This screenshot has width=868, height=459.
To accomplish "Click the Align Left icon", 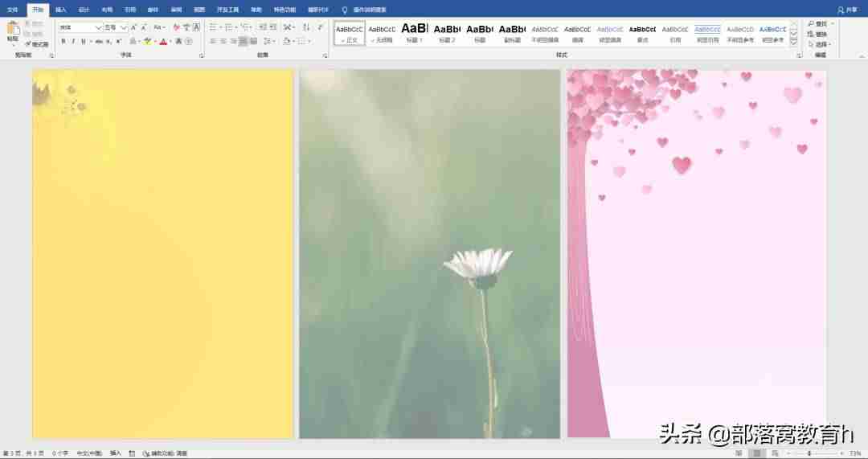I will (212, 42).
